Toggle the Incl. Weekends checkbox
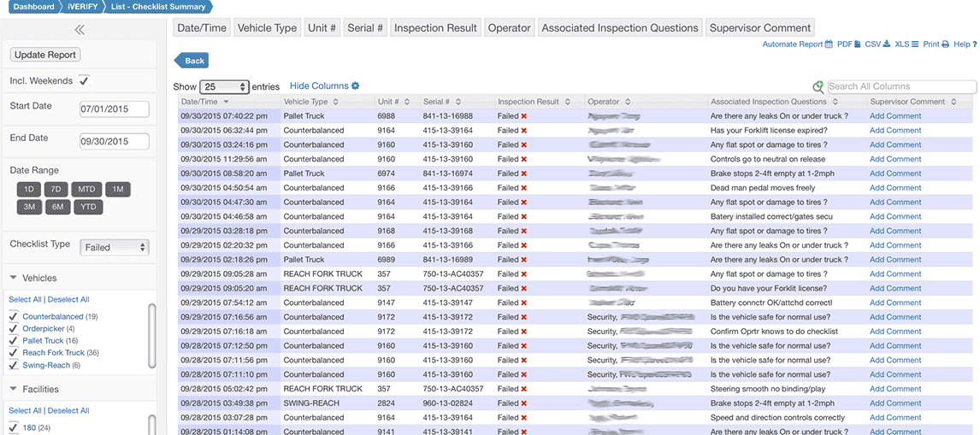 84,81
